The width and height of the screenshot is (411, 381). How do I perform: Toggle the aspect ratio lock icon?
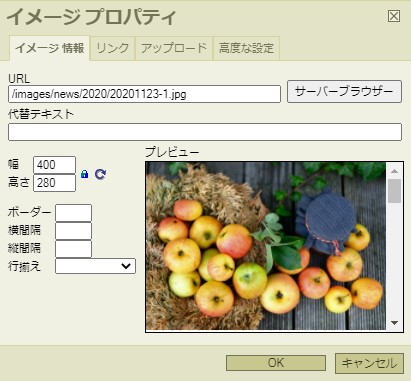[85, 174]
